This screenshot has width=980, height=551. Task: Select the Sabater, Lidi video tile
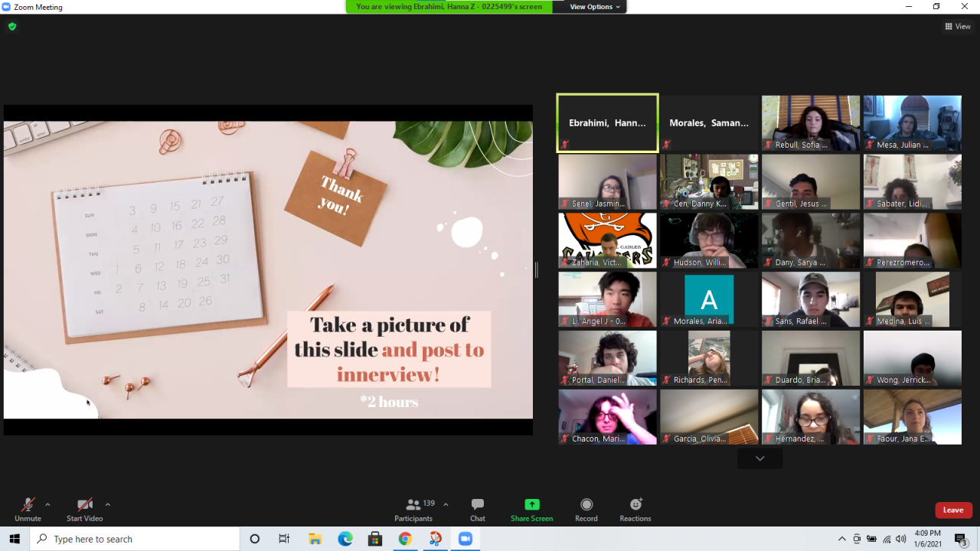pyautogui.click(x=913, y=182)
